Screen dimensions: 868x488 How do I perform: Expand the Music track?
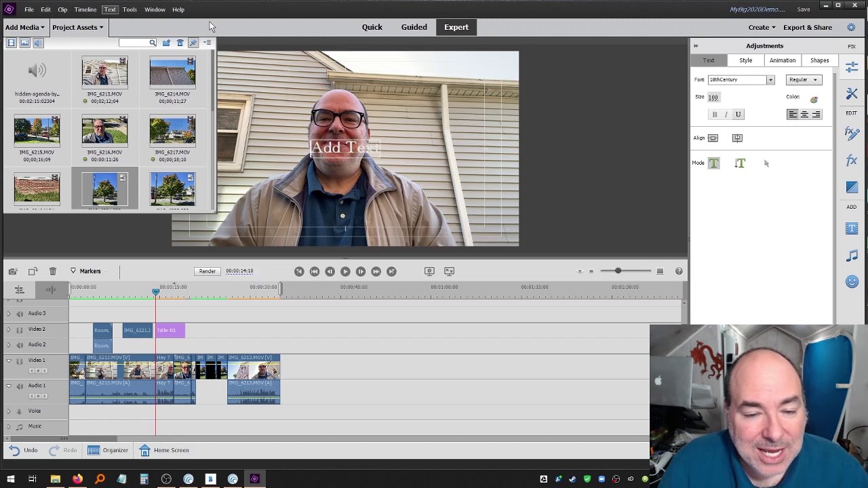9,427
